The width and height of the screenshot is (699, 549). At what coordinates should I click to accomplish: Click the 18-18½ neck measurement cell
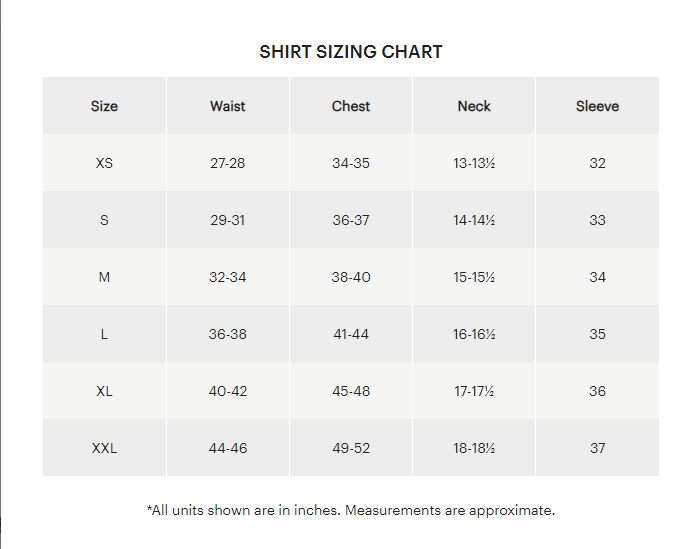(474, 448)
